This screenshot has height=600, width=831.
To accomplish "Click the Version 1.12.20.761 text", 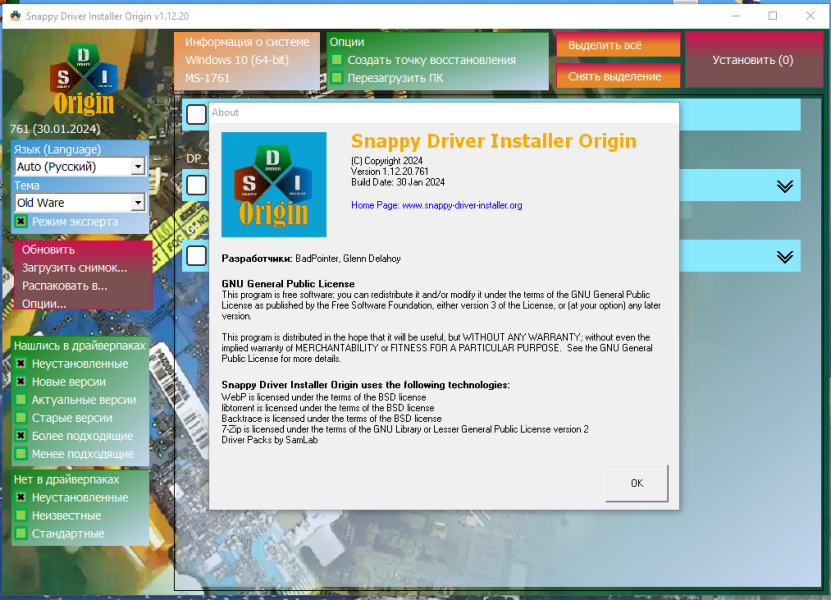I will [x=390, y=171].
